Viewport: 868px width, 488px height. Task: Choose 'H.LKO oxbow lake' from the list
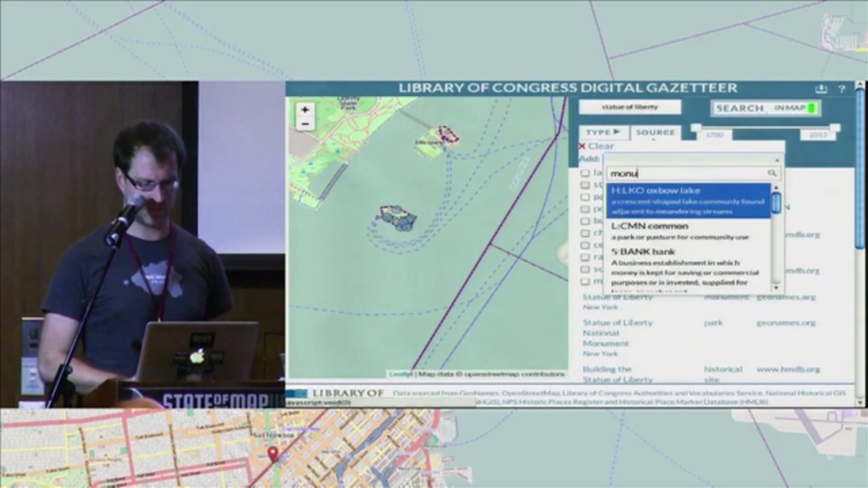click(689, 201)
